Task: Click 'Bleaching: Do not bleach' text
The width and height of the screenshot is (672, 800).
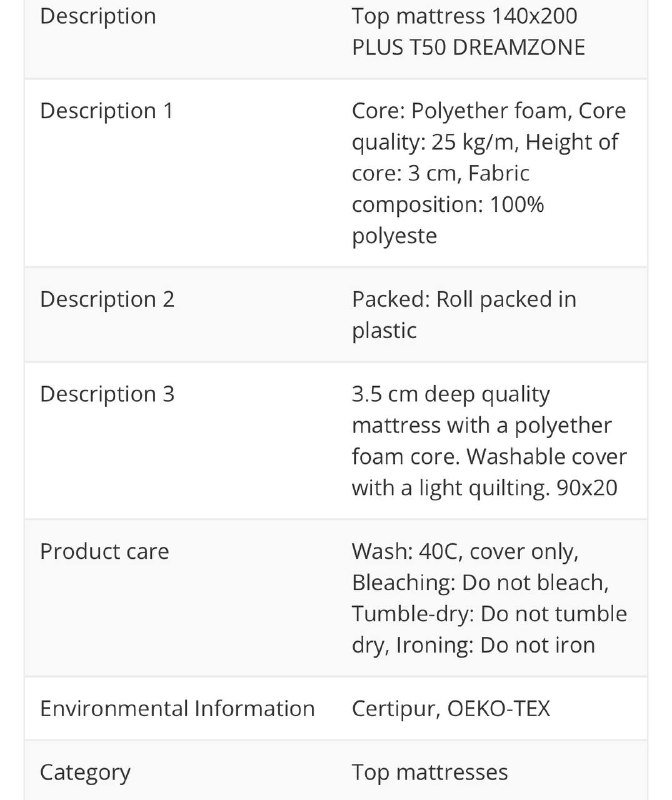Action: coord(479,582)
